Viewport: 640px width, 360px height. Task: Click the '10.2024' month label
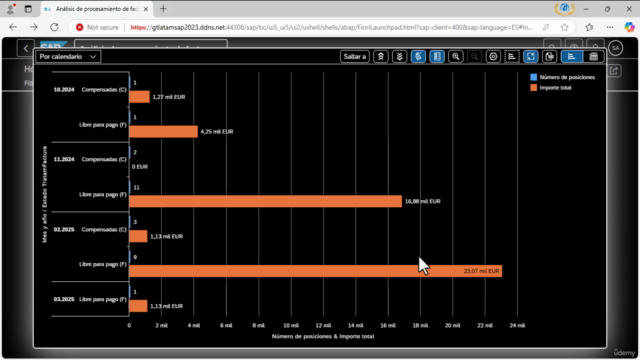click(64, 90)
